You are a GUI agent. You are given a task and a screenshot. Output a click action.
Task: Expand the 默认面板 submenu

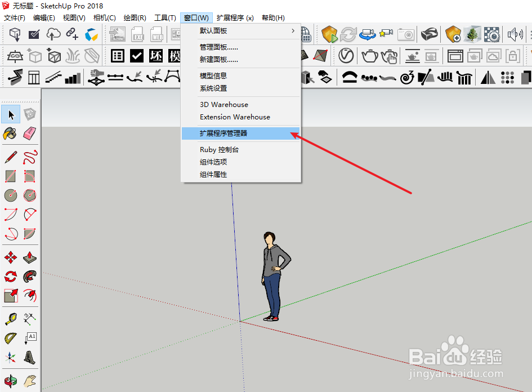tap(241, 31)
